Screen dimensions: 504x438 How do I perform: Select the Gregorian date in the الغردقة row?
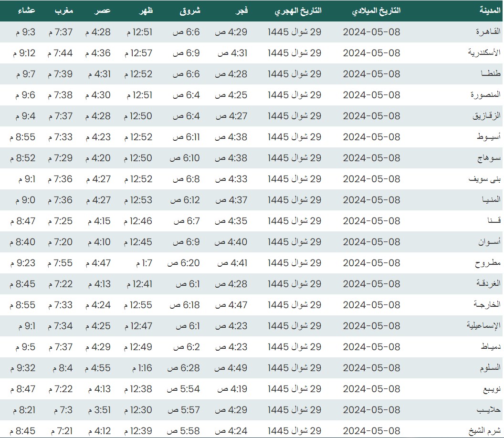(371, 284)
